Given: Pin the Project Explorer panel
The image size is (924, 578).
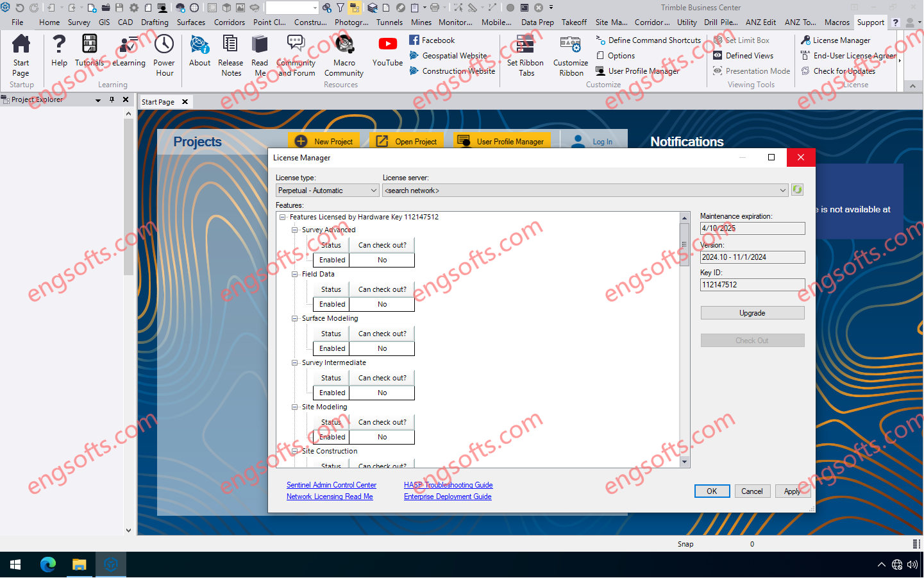Looking at the screenshot, I should coord(112,99).
